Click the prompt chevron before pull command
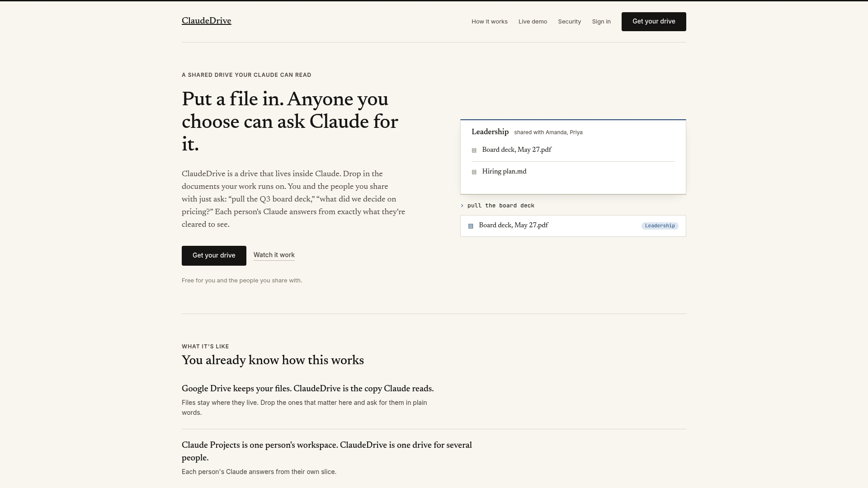The width and height of the screenshot is (868, 488). pyautogui.click(x=462, y=206)
